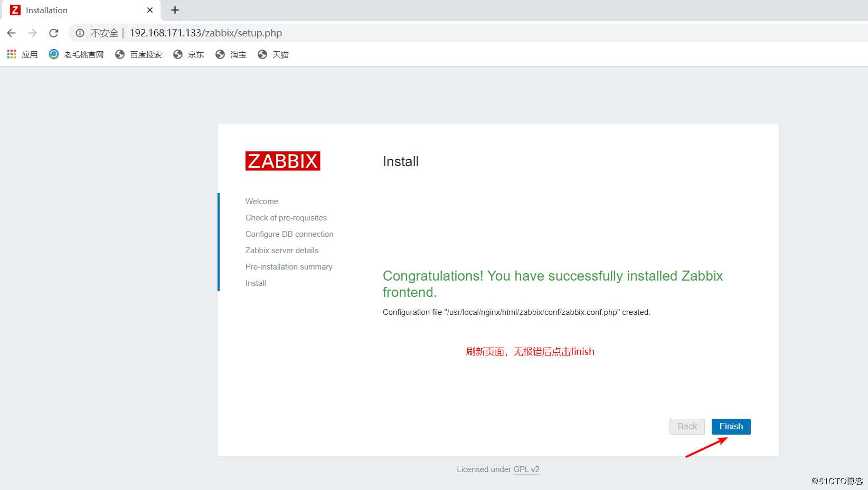Select Configure DB connection step

click(x=289, y=234)
